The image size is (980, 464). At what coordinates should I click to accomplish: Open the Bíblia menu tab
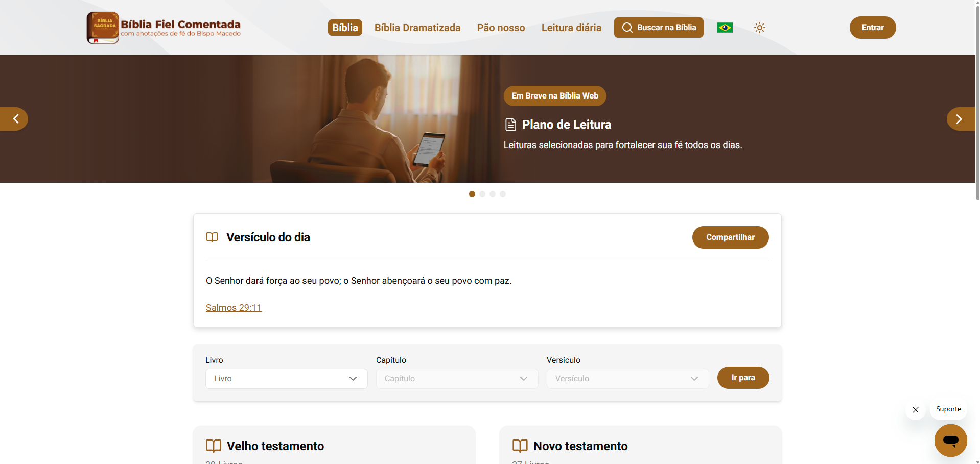(x=345, y=28)
